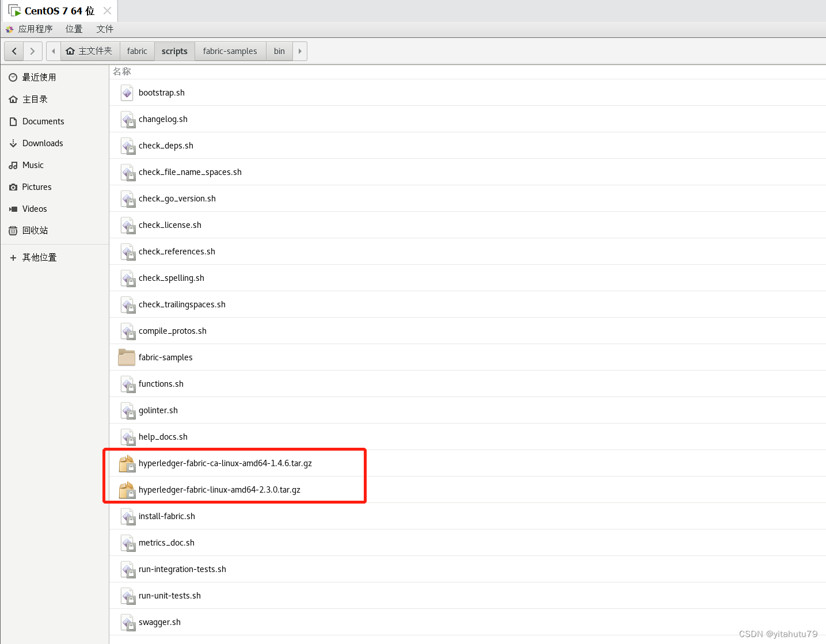Click the check_trailingspaces.sh file icon
This screenshot has width=826, height=644.
point(127,304)
